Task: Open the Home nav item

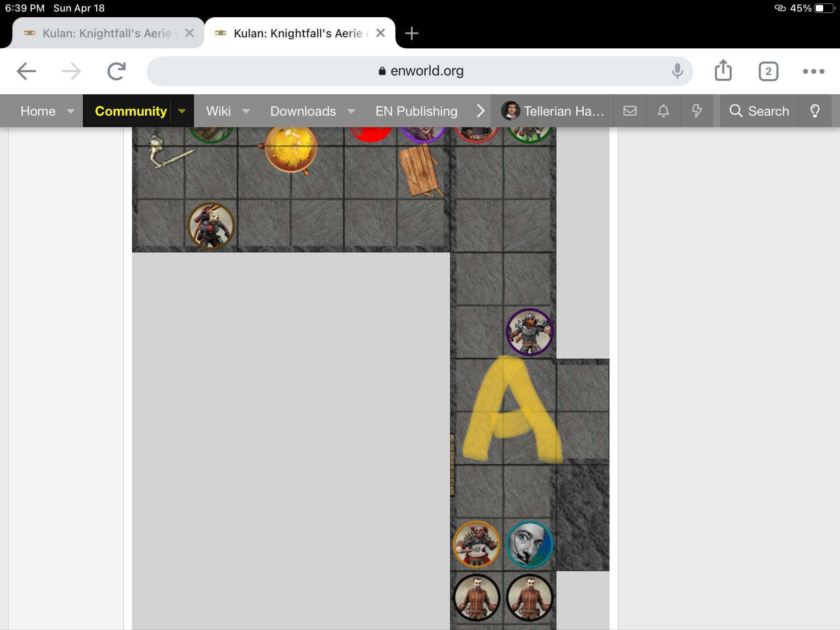Action: click(38, 111)
